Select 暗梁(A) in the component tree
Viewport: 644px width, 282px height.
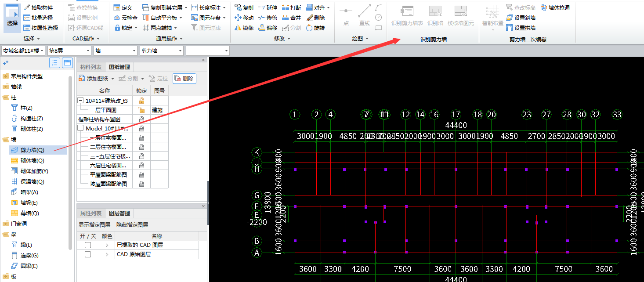click(25, 192)
